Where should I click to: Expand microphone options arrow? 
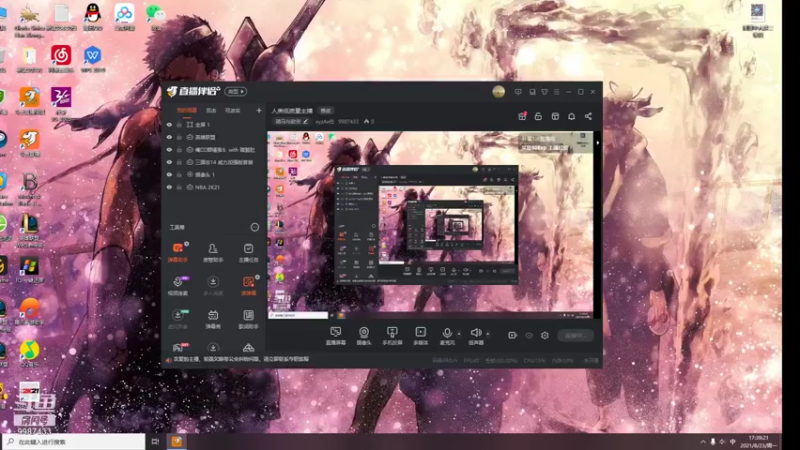coord(459,334)
